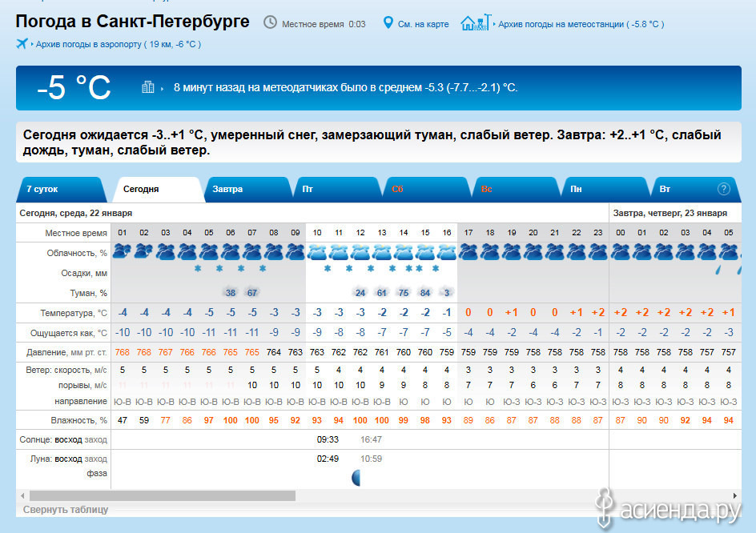The height and width of the screenshot is (533, 756).
Task: Click the current temperature -5 °C
Action: [74, 87]
